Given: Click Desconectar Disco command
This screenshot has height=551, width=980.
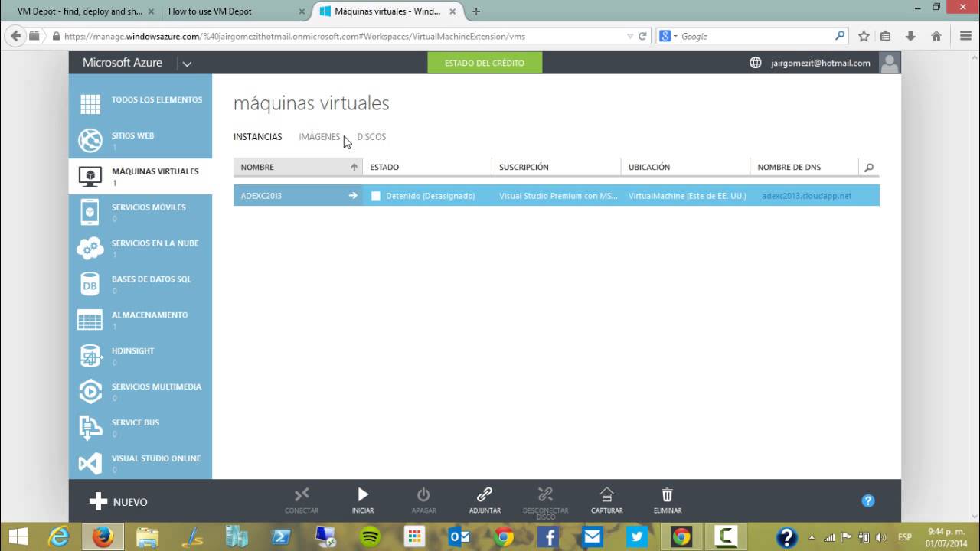Looking at the screenshot, I should pos(545,502).
